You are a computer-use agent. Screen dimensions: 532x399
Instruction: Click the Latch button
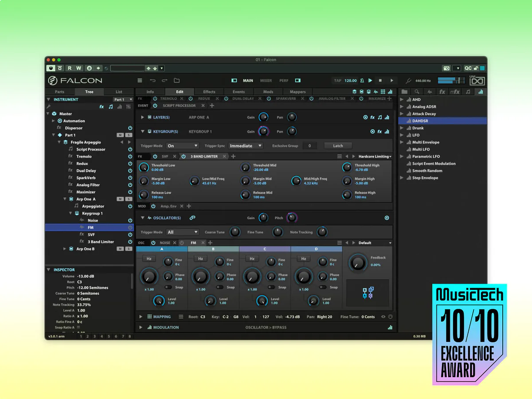click(x=338, y=146)
